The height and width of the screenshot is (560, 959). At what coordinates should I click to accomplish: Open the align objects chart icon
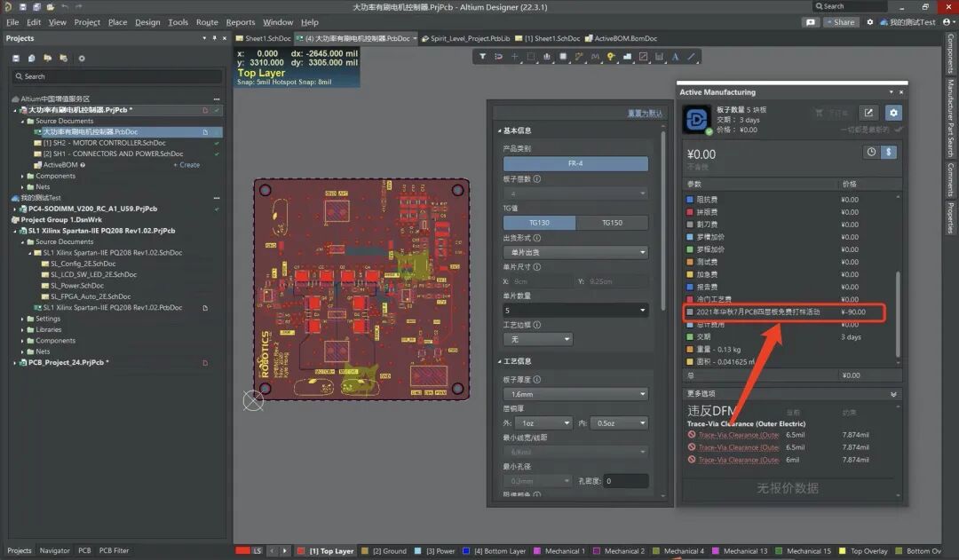pyautogui.click(x=547, y=56)
